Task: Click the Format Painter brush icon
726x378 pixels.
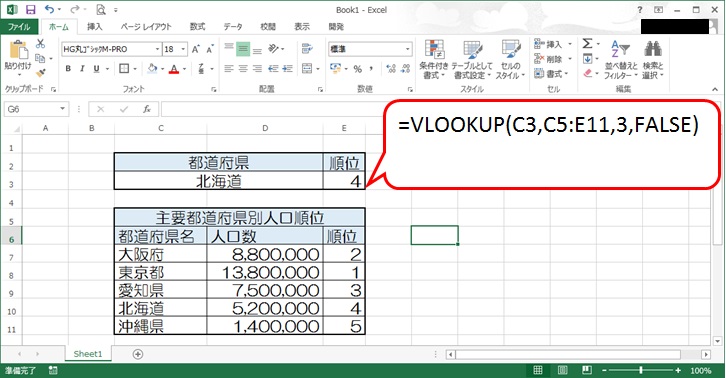Action: [41, 73]
